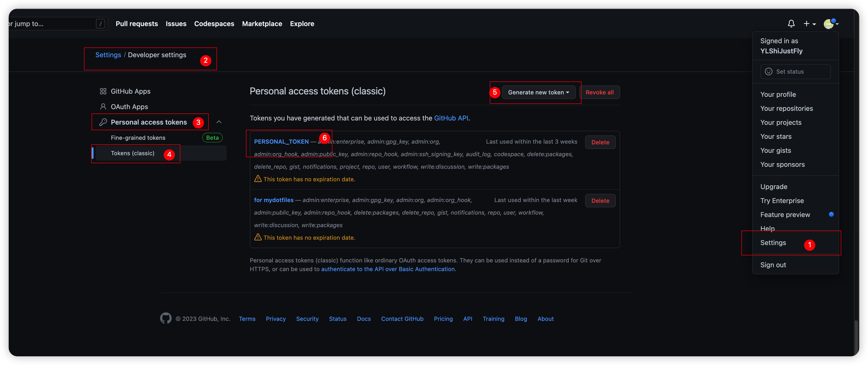868x365 pixels.
Task: Select Tokens (classic) in sidebar
Action: [x=132, y=153]
